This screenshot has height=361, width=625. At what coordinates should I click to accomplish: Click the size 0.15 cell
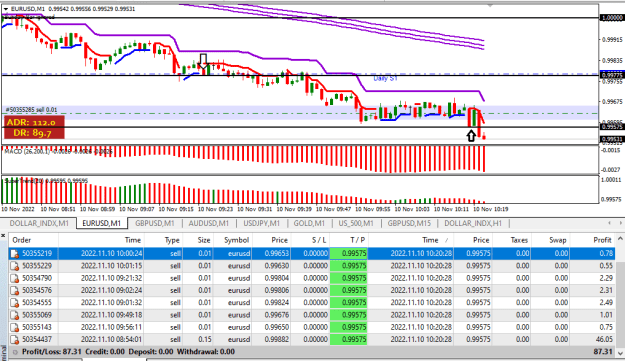[204, 340]
